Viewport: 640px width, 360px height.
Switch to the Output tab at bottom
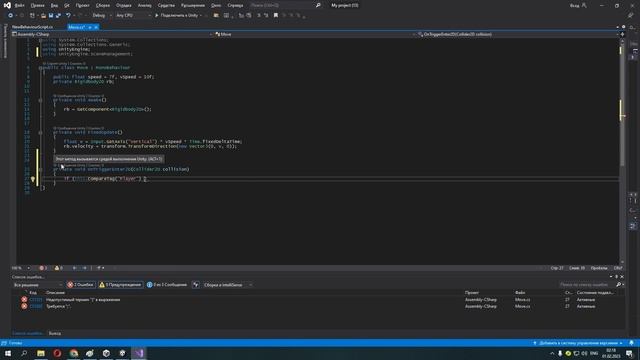[x=55, y=333]
